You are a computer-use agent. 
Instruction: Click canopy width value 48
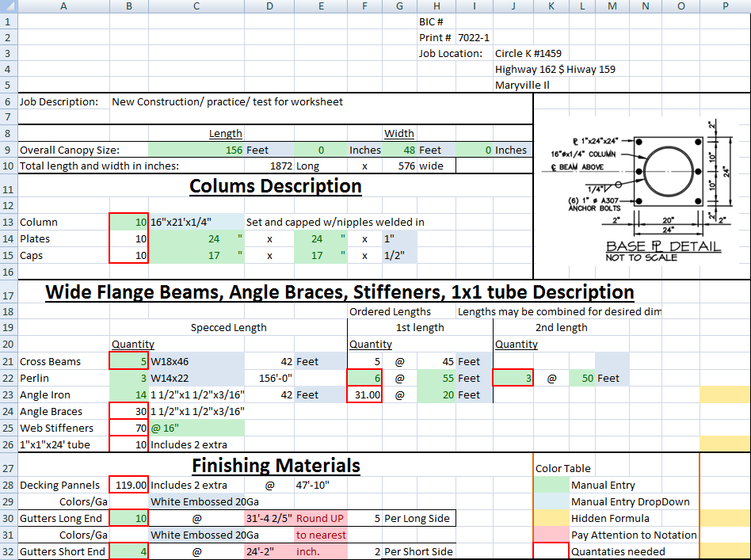[399, 150]
